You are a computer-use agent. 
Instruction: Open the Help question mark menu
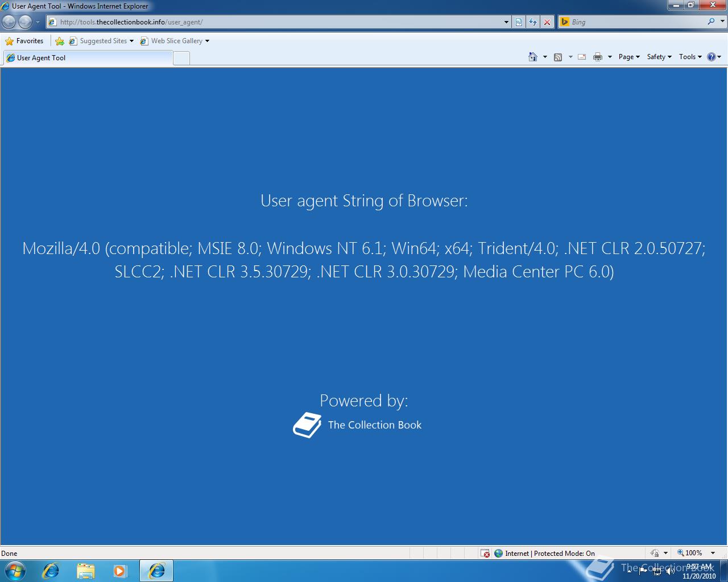pos(714,57)
